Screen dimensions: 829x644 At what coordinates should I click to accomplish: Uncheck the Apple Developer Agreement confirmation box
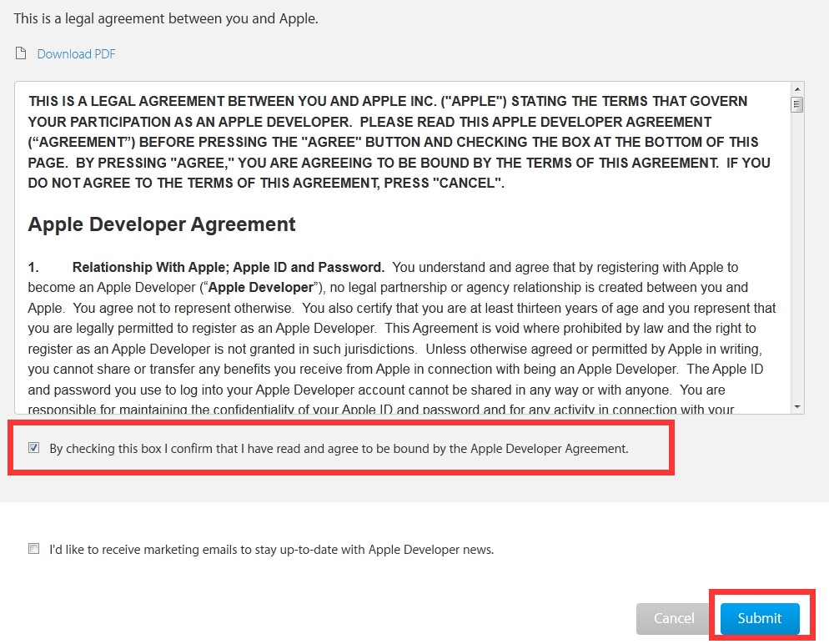34,448
